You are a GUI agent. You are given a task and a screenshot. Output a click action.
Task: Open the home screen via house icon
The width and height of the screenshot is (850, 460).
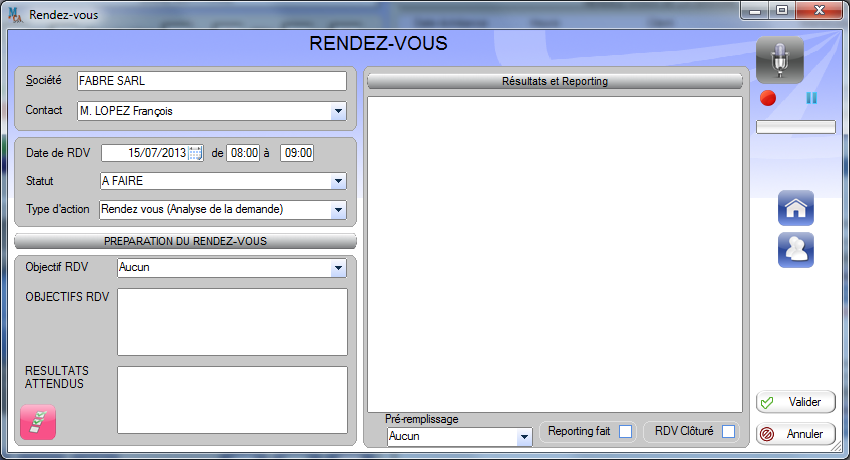pyautogui.click(x=796, y=208)
